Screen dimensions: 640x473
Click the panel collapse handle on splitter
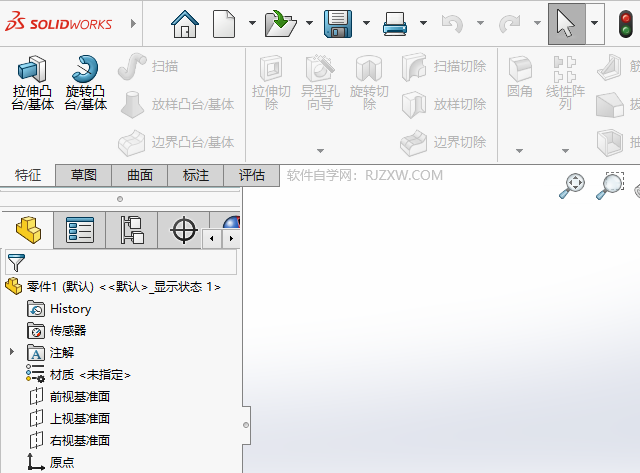tap(246, 425)
